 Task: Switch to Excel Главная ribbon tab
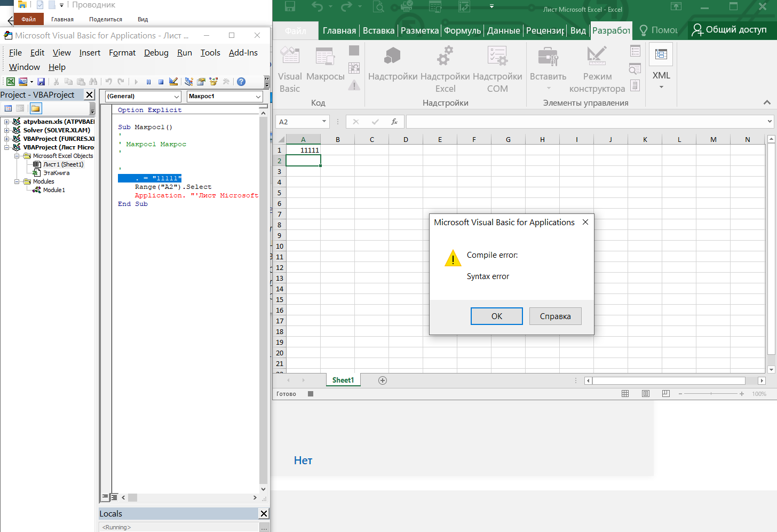click(x=339, y=30)
